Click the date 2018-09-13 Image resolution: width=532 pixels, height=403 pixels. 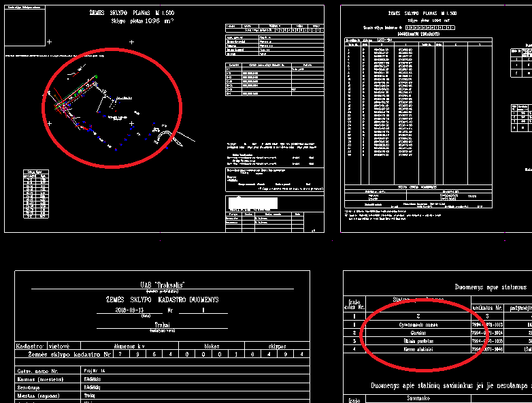129,310
